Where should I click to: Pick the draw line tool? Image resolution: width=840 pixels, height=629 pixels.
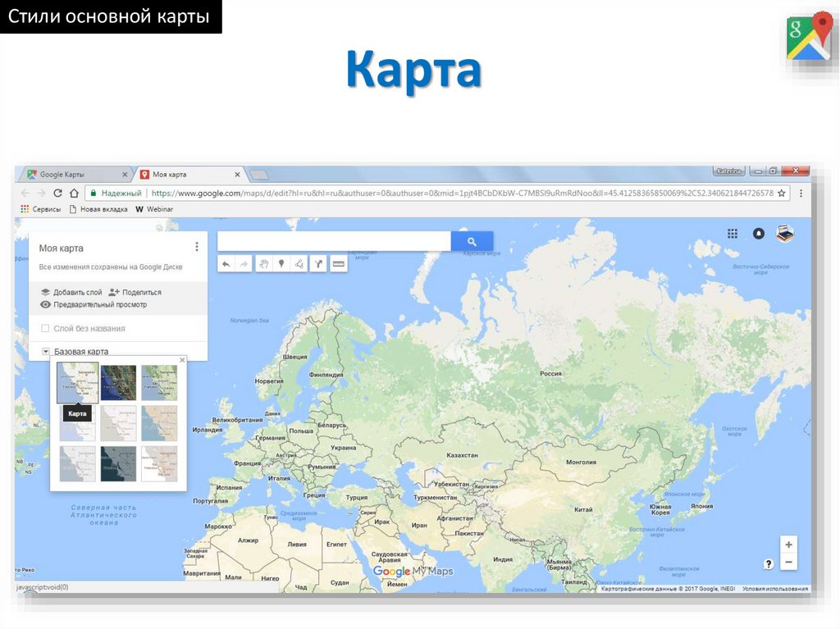click(299, 263)
